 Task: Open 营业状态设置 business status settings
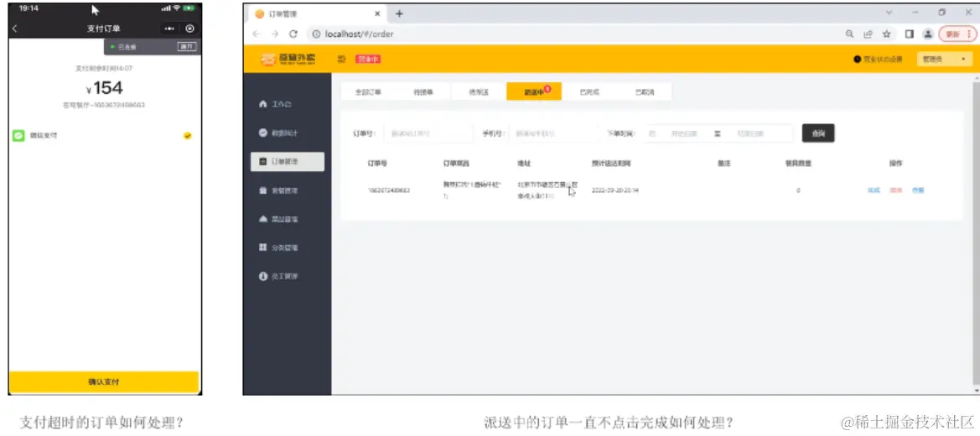pos(878,59)
